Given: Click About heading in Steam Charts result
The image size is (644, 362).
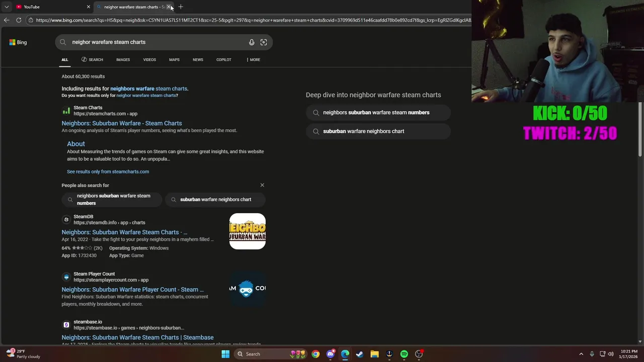Looking at the screenshot, I should tap(76, 144).
